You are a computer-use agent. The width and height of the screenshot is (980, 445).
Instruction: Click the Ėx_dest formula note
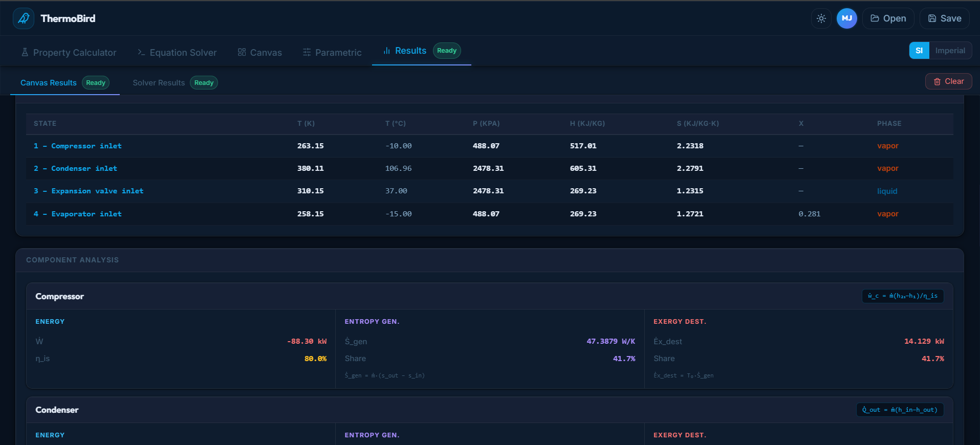(684, 375)
